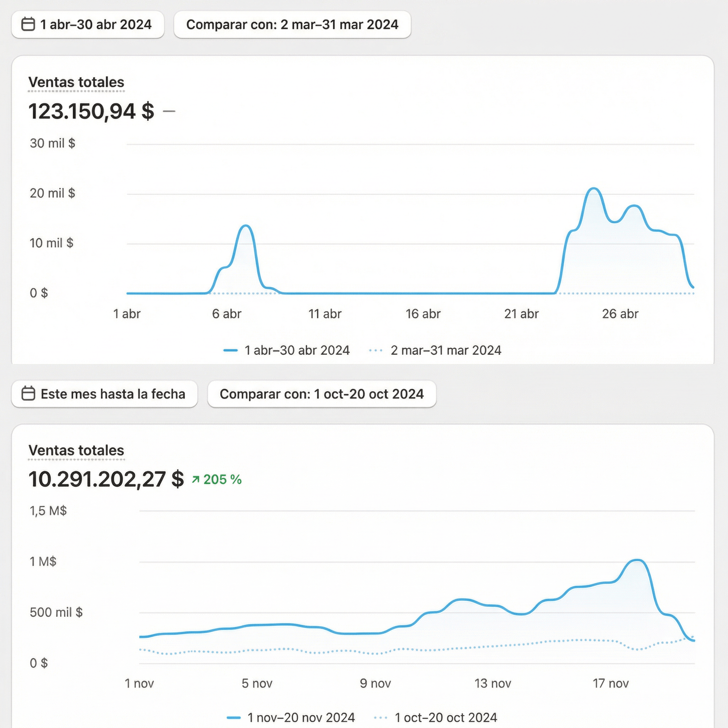Click solid line marker for 1 abr–30 abr 2024 legend
Image resolution: width=728 pixels, height=728 pixels.
click(230, 350)
